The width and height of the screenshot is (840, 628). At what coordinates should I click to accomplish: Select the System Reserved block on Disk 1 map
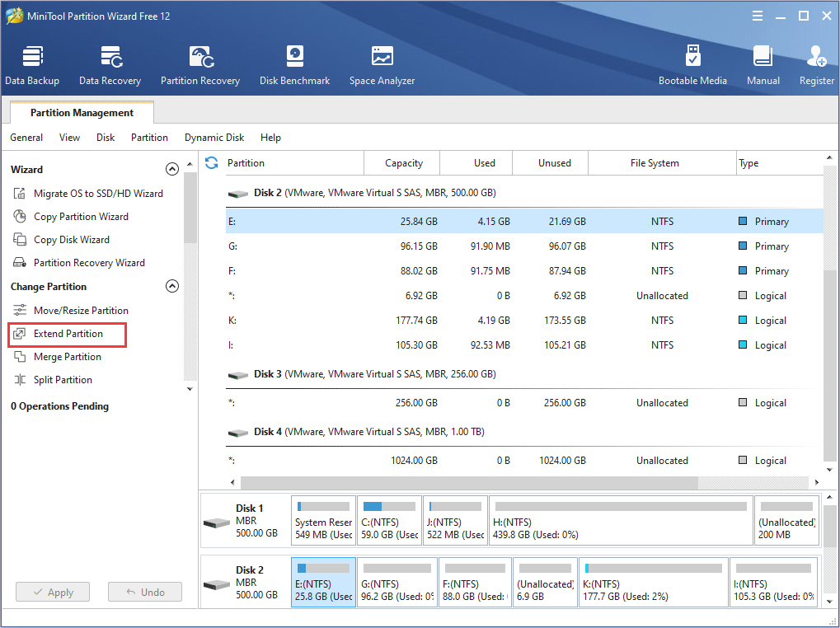324,520
